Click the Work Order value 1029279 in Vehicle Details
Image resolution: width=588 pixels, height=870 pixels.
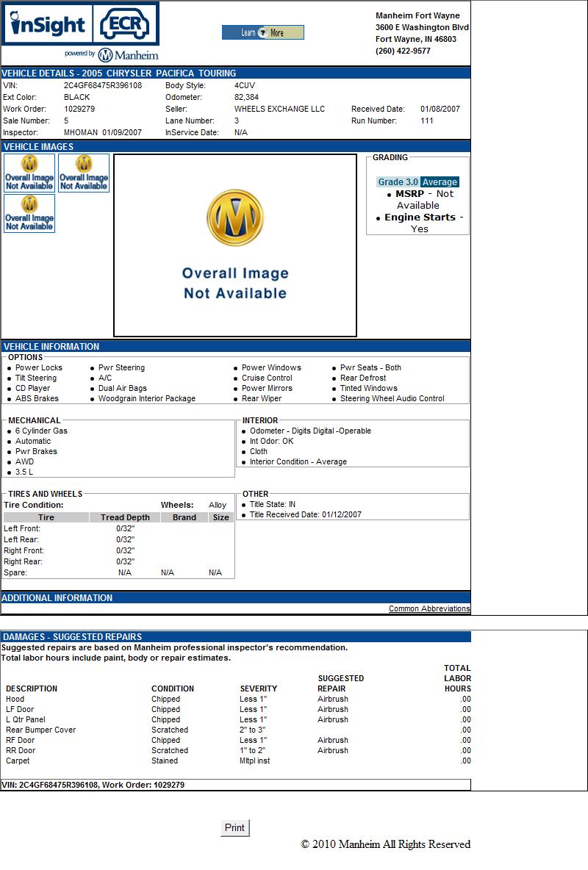click(x=79, y=109)
